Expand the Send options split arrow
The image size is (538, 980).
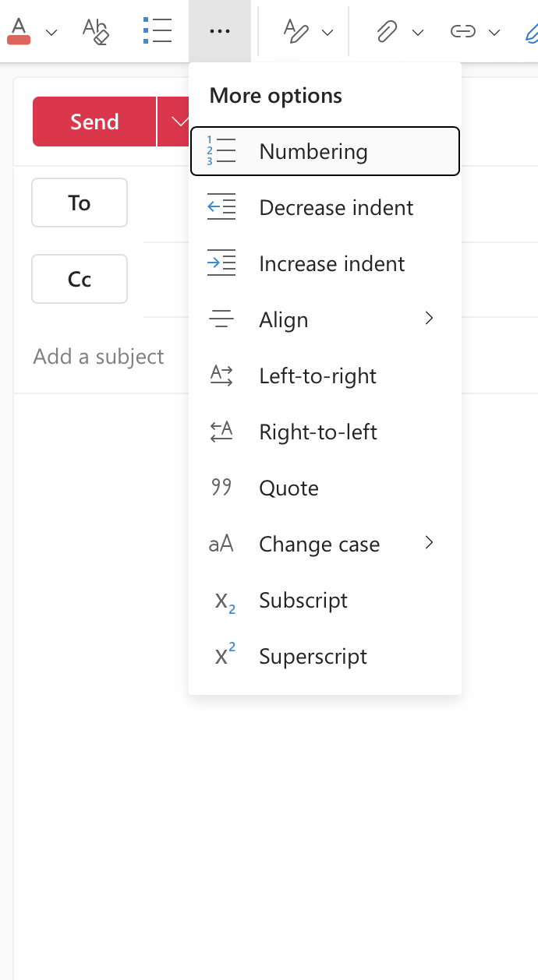tap(179, 122)
